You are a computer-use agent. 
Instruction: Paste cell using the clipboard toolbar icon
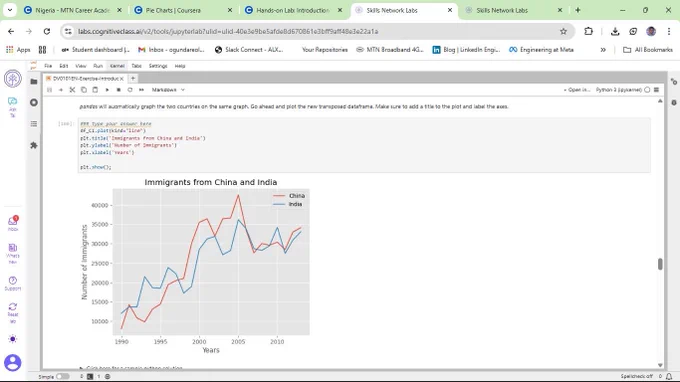(95, 90)
